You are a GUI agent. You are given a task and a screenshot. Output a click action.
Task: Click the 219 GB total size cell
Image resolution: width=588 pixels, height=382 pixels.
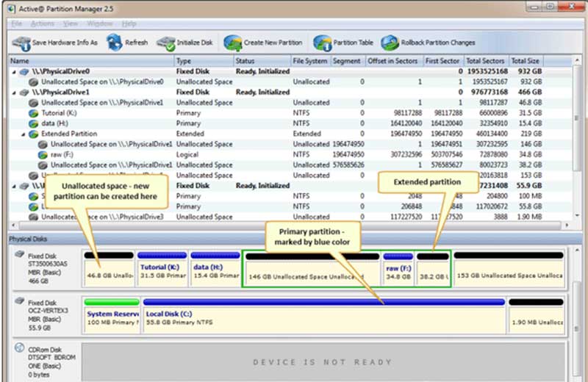pyautogui.click(x=531, y=134)
